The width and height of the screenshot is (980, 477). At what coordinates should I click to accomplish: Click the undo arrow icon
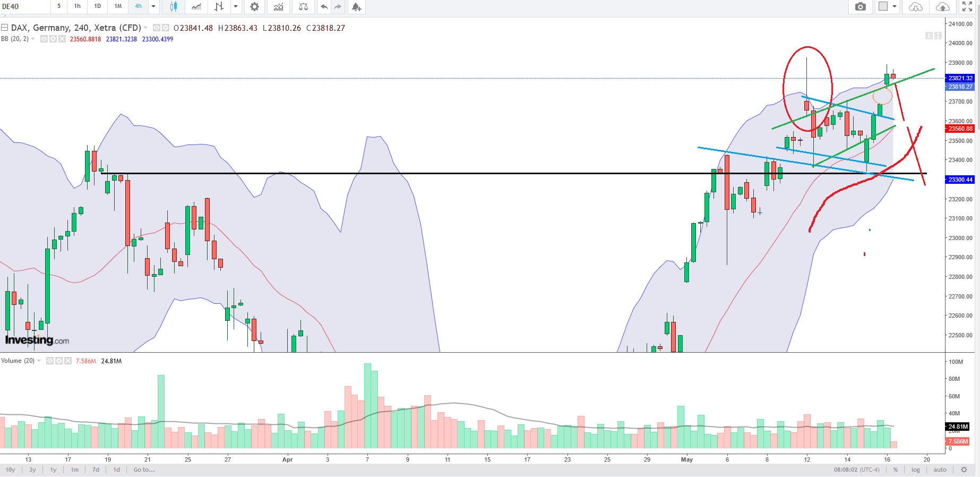pos(324,6)
